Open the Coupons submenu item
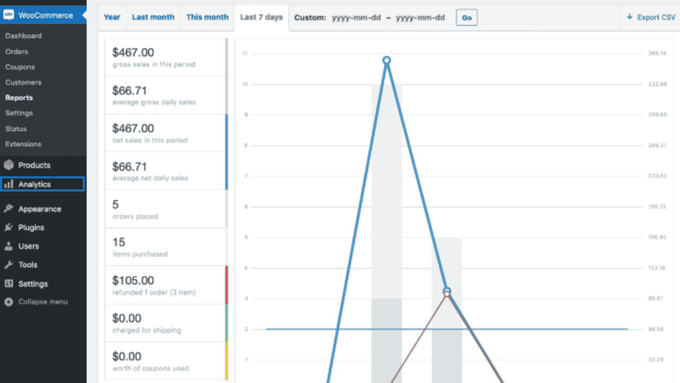 pyautogui.click(x=20, y=67)
